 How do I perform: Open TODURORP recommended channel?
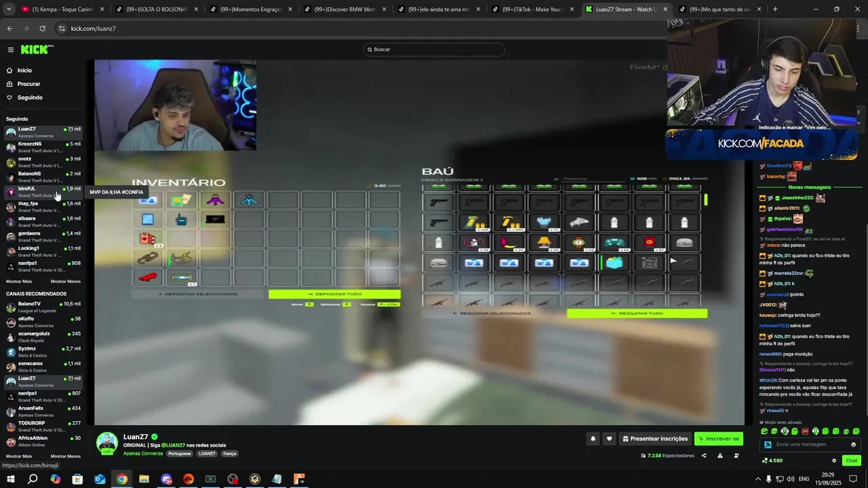click(43, 426)
